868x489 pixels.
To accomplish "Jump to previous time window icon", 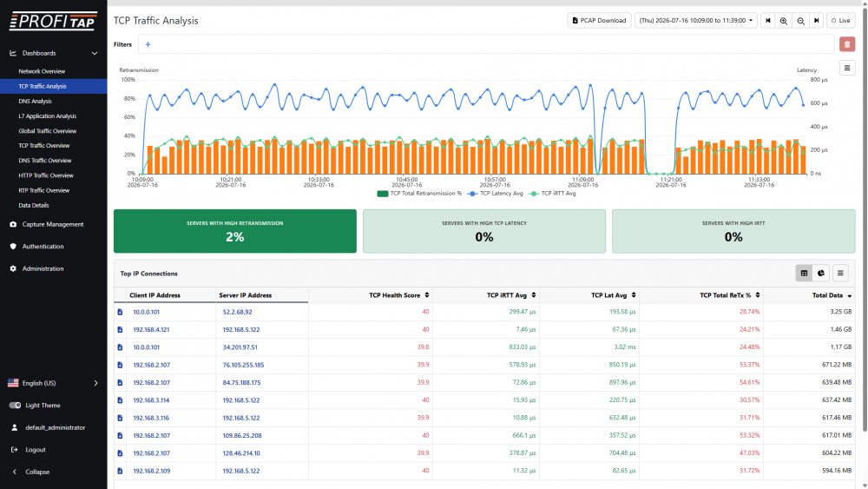I will 768,21.
